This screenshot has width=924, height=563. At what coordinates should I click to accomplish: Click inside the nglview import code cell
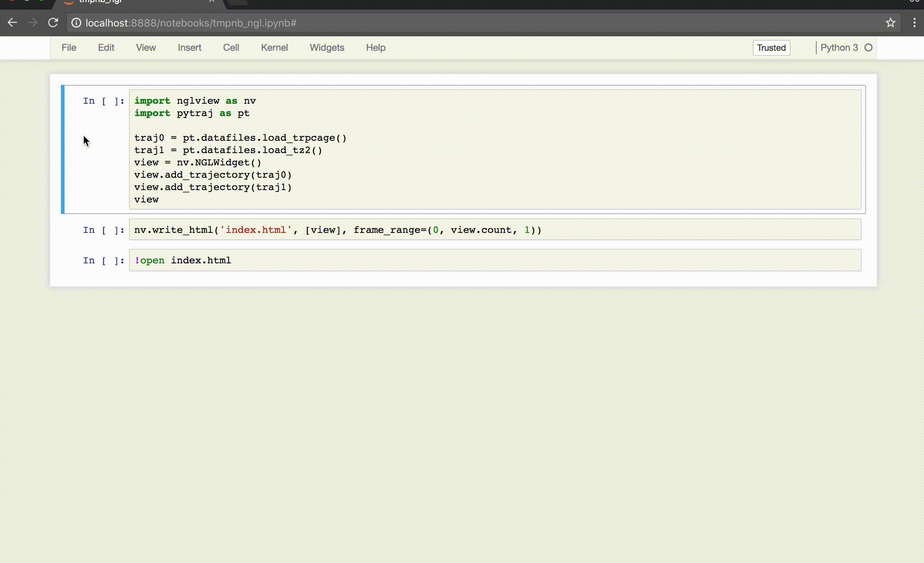[375, 150]
